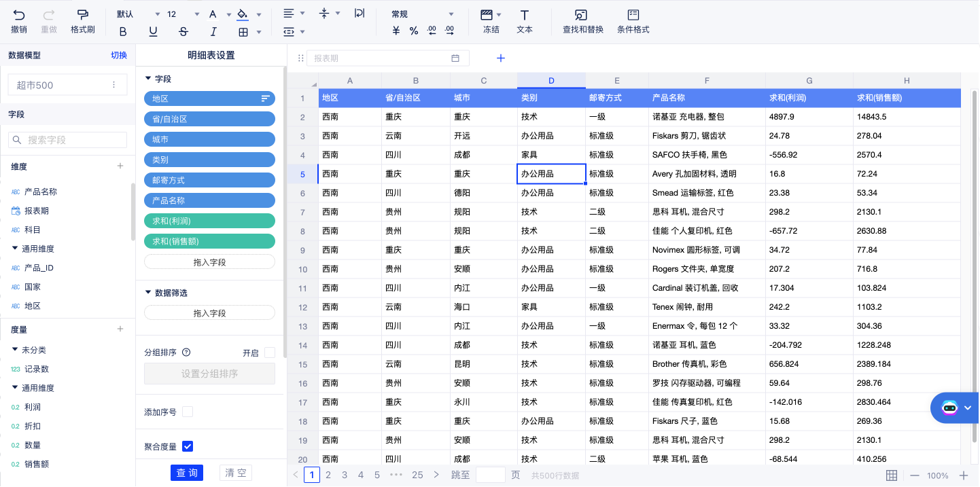The width and height of the screenshot is (980, 487).
Task: Toggle bold formatting with the B icon
Action: pyautogui.click(x=123, y=31)
